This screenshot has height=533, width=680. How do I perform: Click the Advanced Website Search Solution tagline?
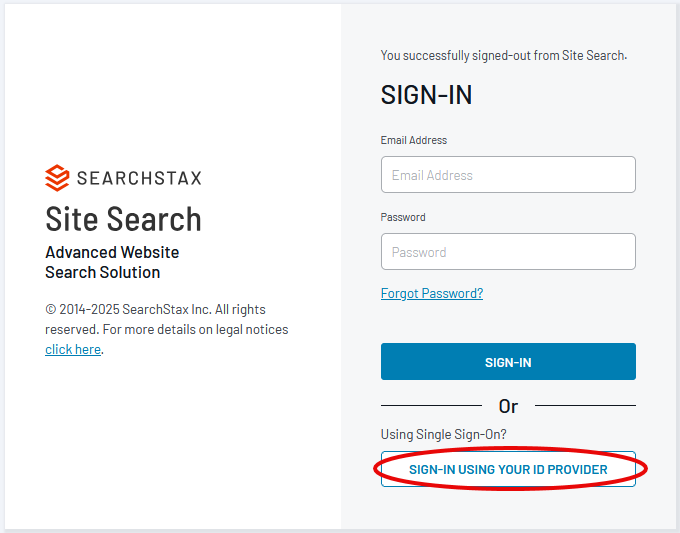click(x=112, y=262)
